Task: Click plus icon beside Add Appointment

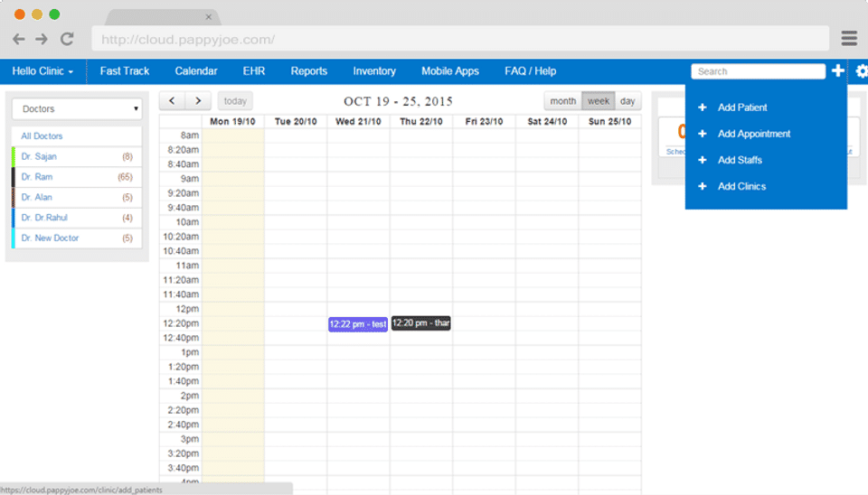Action: [x=702, y=134]
